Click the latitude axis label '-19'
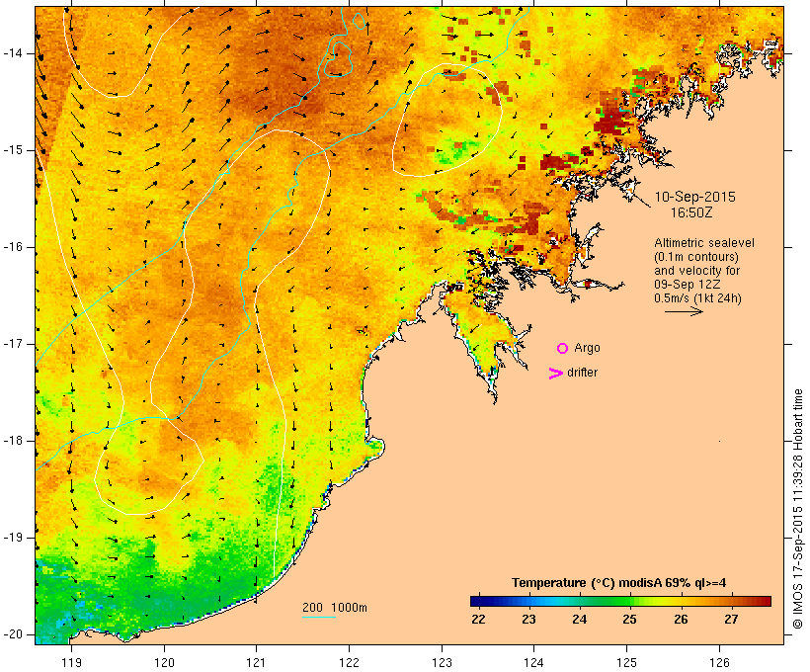The width and height of the screenshot is (810, 672). pos(13,538)
